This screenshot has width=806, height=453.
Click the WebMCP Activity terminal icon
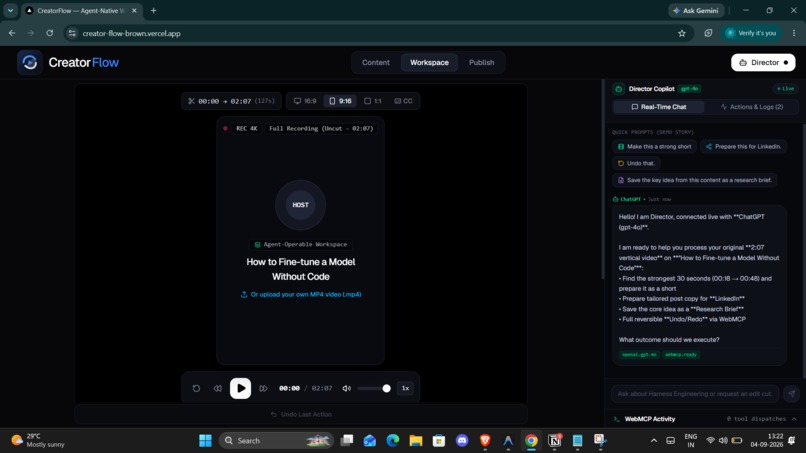[616, 419]
